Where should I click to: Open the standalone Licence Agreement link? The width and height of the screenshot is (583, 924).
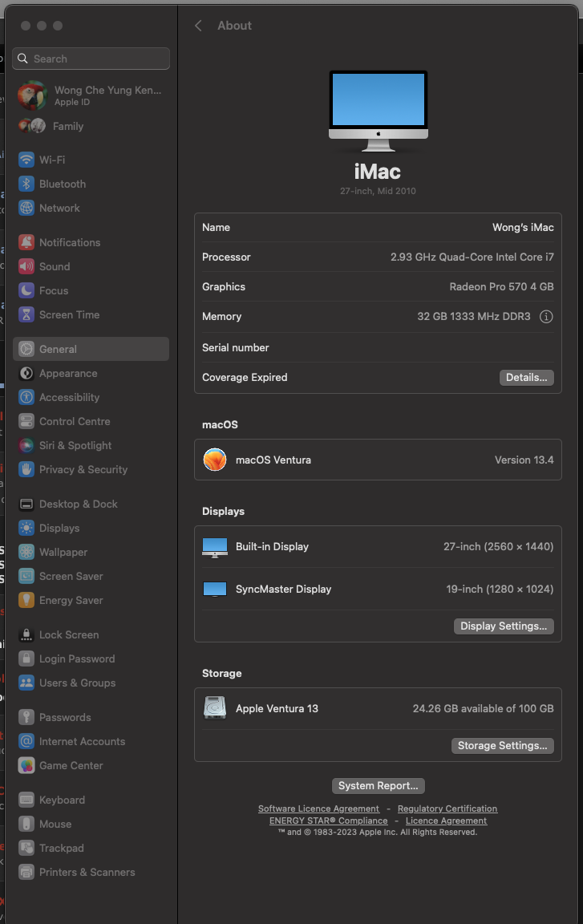447,821
